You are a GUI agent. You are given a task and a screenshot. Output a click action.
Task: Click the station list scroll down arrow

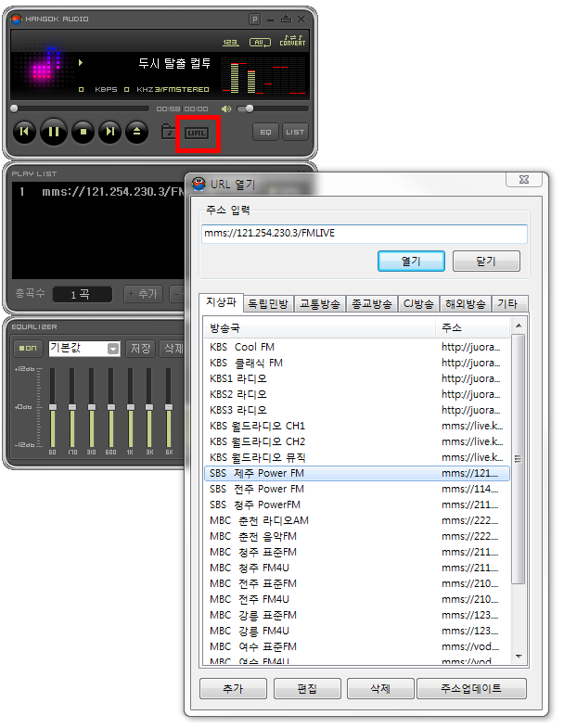point(519,657)
